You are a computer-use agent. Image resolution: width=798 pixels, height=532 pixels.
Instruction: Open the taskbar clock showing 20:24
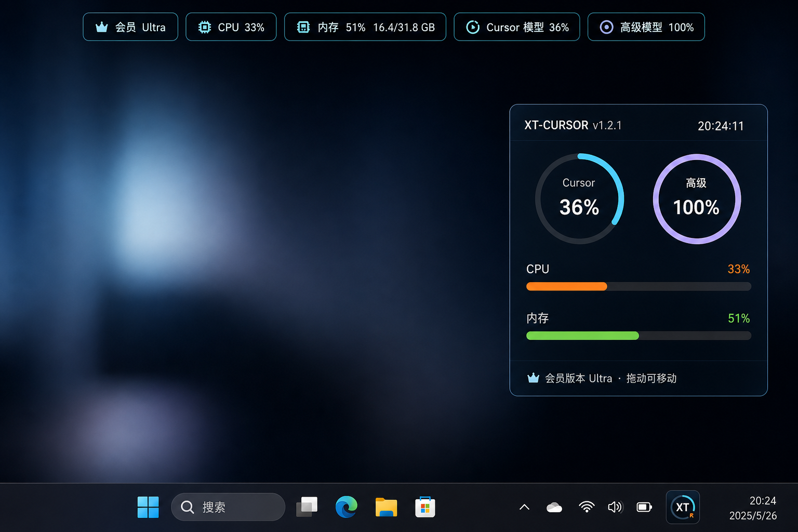click(753, 508)
